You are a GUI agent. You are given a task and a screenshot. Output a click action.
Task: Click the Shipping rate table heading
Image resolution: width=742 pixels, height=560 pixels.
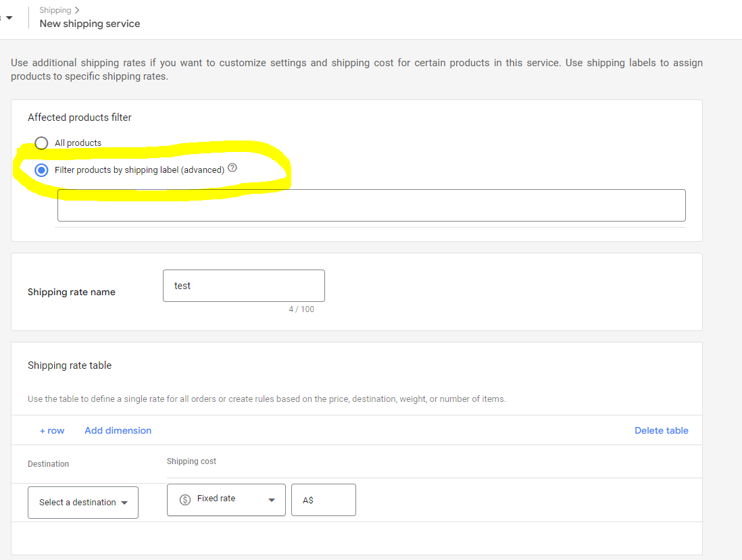(70, 365)
